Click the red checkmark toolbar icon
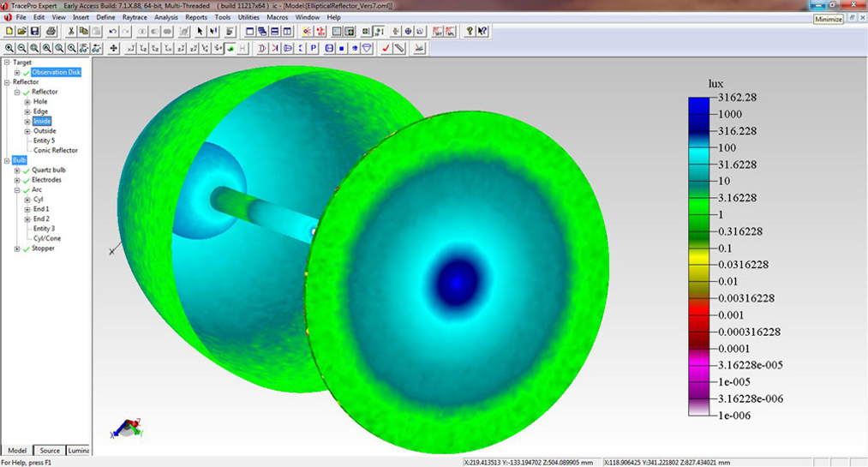 pyautogui.click(x=386, y=49)
